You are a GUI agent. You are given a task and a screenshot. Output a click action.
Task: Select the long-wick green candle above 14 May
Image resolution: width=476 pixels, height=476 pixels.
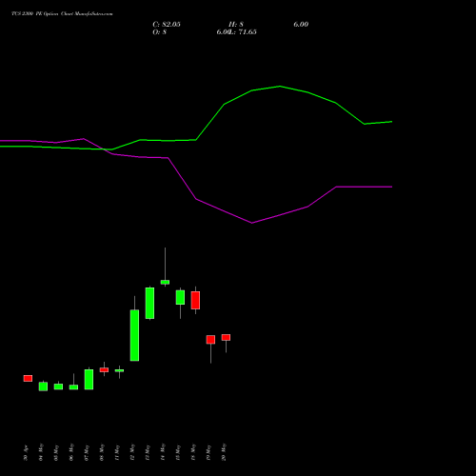pyautogui.click(x=165, y=282)
